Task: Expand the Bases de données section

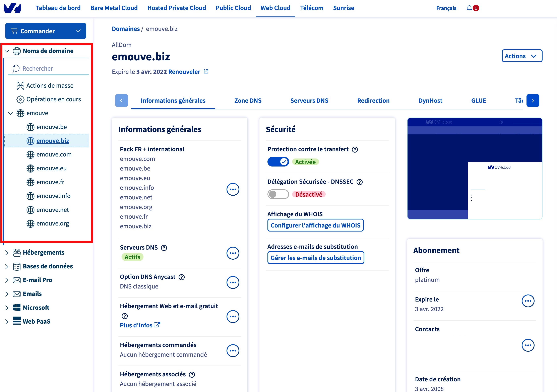Action: [x=7, y=267]
